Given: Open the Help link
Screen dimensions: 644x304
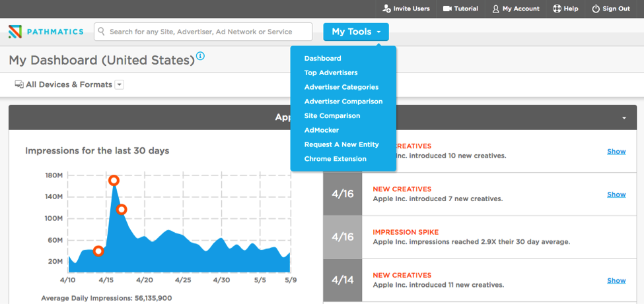Looking at the screenshot, I should 565,9.
